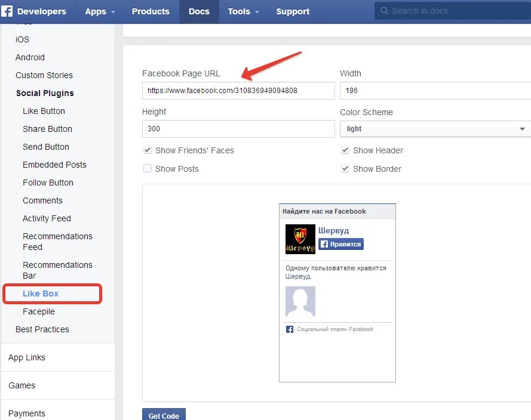
Task: Open the Support tab
Action: tap(293, 11)
